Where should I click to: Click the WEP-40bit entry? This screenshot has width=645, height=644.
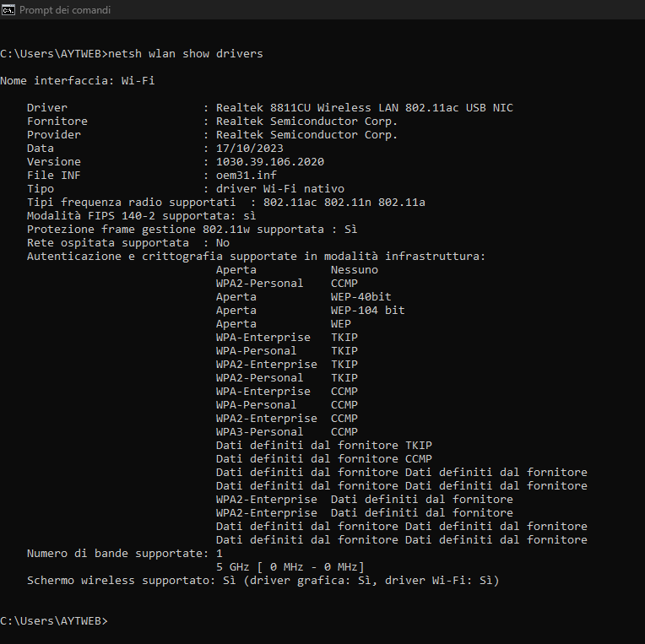[360, 297]
